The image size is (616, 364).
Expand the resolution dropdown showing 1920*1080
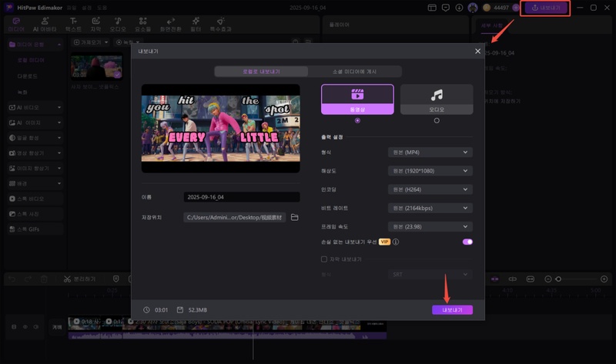(x=430, y=171)
